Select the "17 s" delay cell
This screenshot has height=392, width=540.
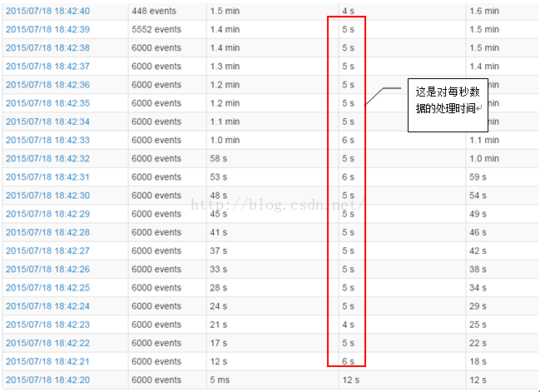coord(219,343)
